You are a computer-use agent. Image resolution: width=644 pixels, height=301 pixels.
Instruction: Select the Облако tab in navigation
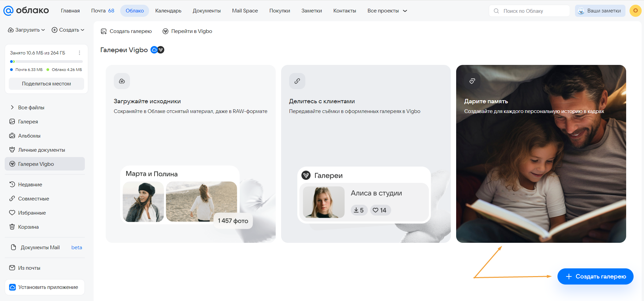[x=135, y=11]
